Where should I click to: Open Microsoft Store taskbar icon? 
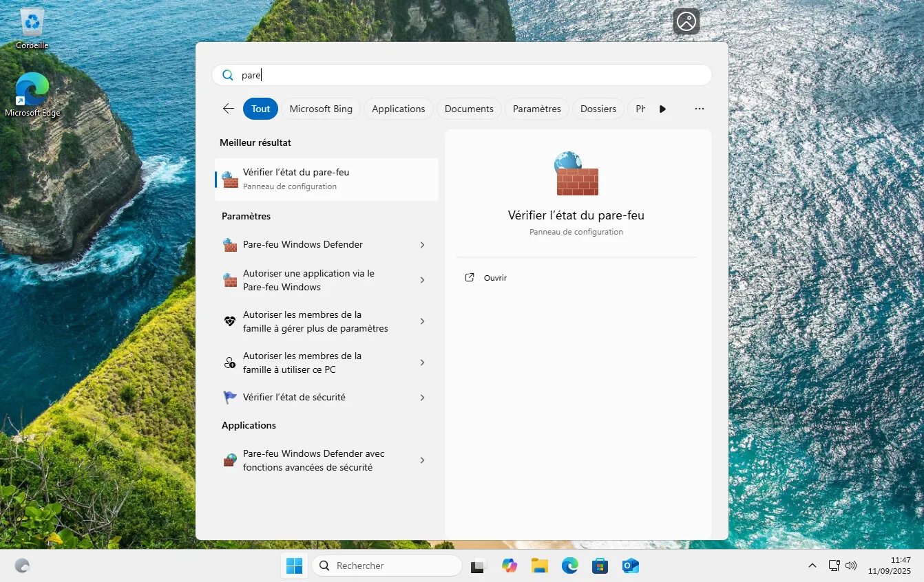(x=600, y=565)
